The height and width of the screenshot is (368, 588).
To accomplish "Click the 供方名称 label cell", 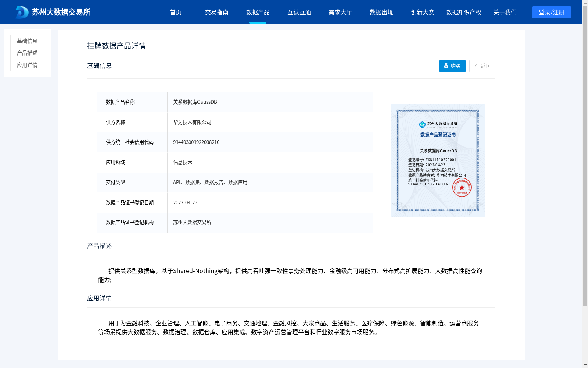I will (132, 122).
